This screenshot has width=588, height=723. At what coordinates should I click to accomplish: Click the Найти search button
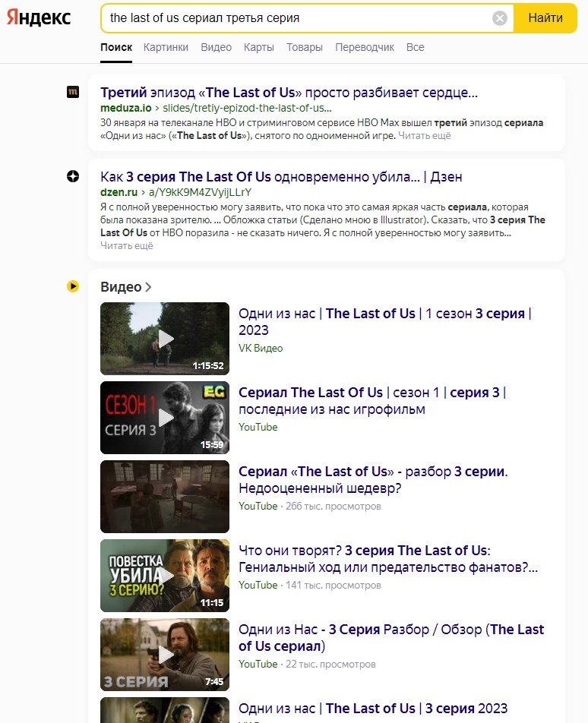pyautogui.click(x=545, y=18)
